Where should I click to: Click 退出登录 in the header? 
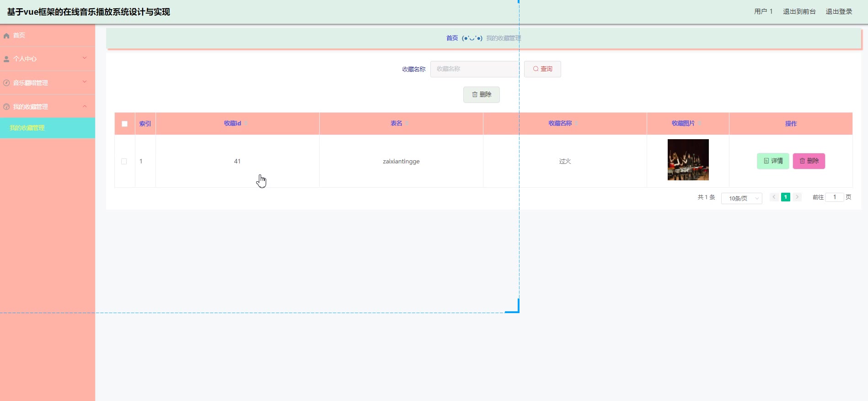click(x=839, y=11)
